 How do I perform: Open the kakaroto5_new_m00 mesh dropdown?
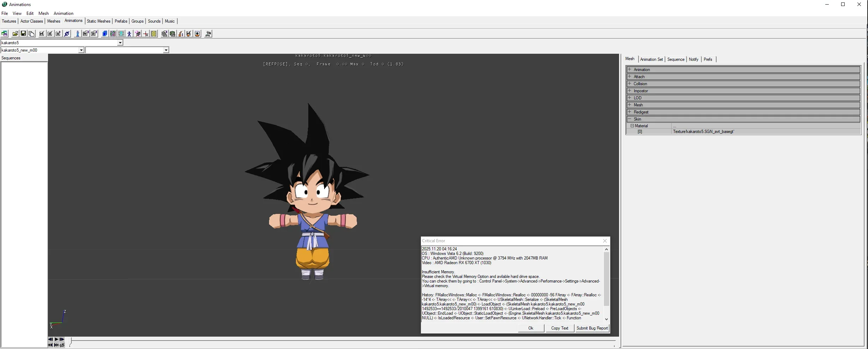click(81, 50)
